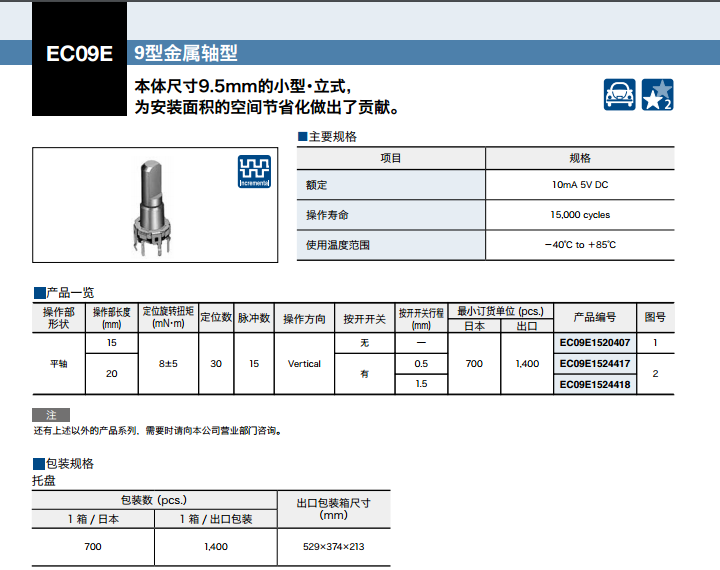Select the 产品一览 section heading

[x=69, y=292]
